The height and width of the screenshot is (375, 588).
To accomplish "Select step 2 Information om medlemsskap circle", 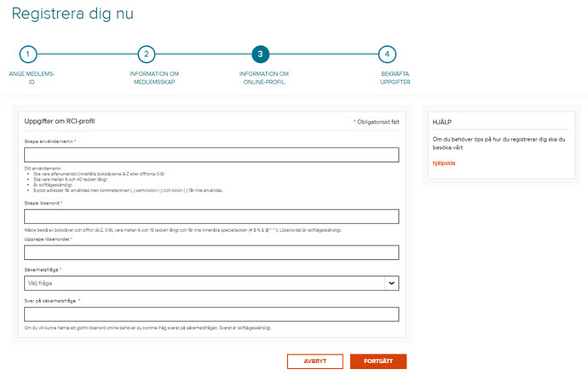I will 147,55.
